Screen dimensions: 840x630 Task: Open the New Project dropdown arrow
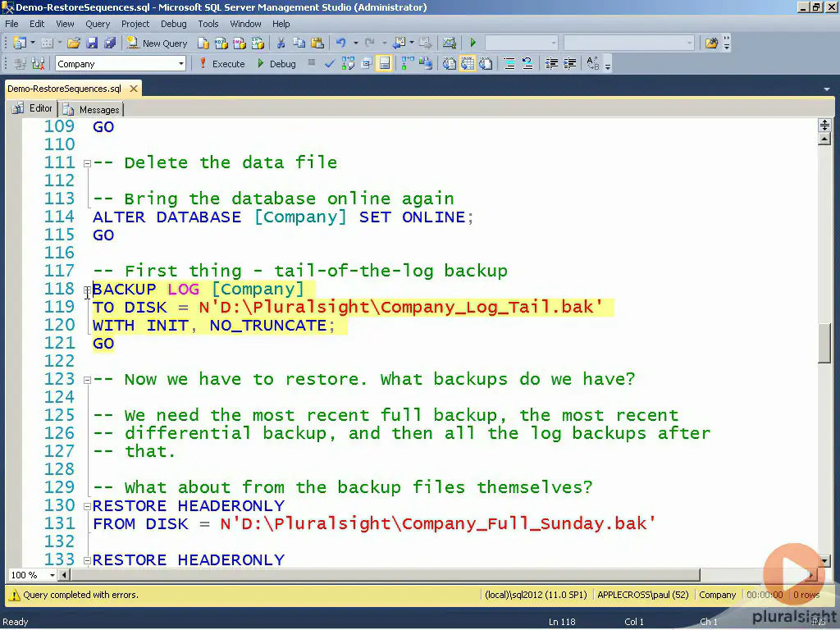(x=33, y=43)
